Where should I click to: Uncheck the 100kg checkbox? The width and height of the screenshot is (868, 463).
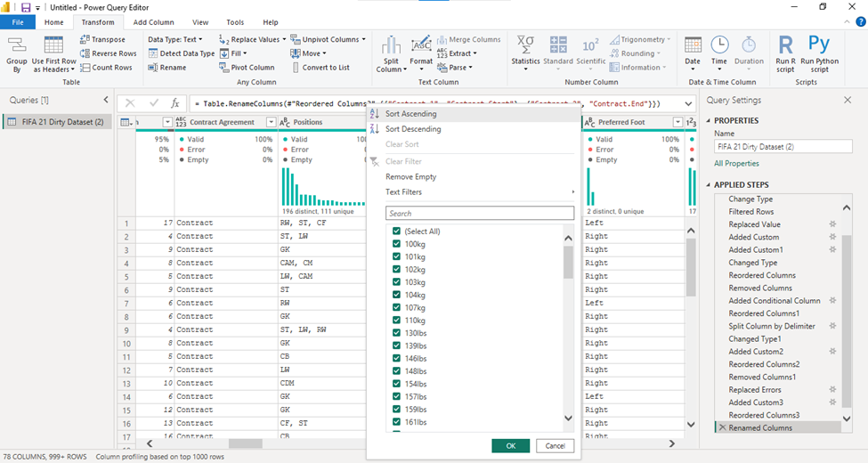point(396,244)
